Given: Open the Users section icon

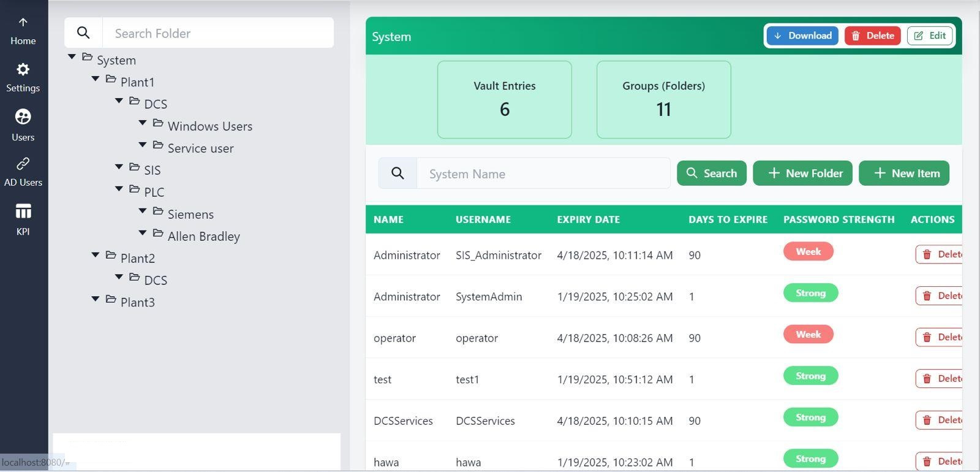Looking at the screenshot, I should [x=23, y=116].
